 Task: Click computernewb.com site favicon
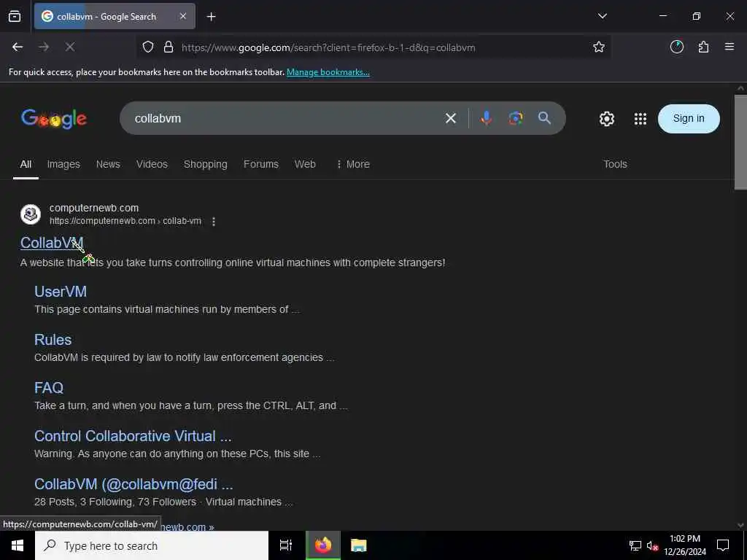pyautogui.click(x=31, y=214)
